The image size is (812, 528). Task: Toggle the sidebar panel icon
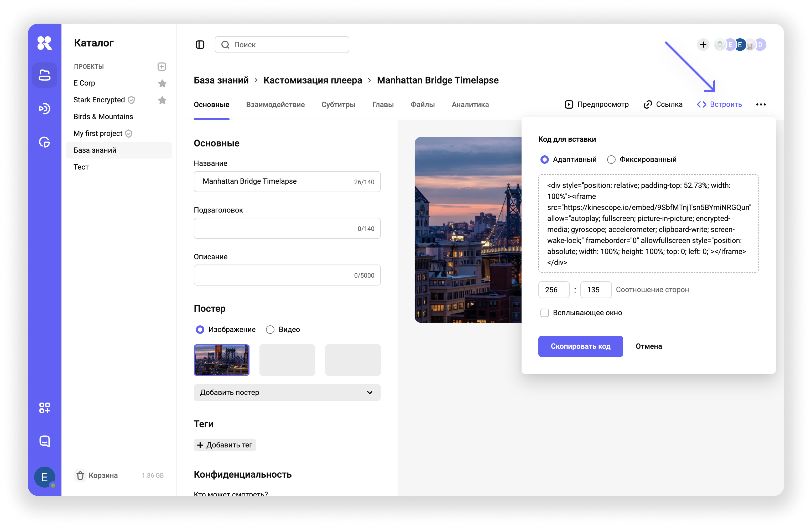coord(200,45)
